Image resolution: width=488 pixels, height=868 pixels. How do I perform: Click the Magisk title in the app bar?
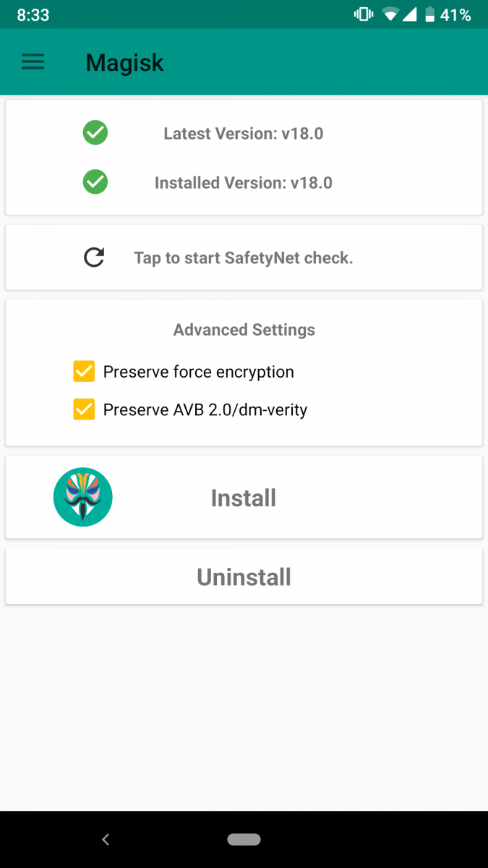click(x=124, y=63)
